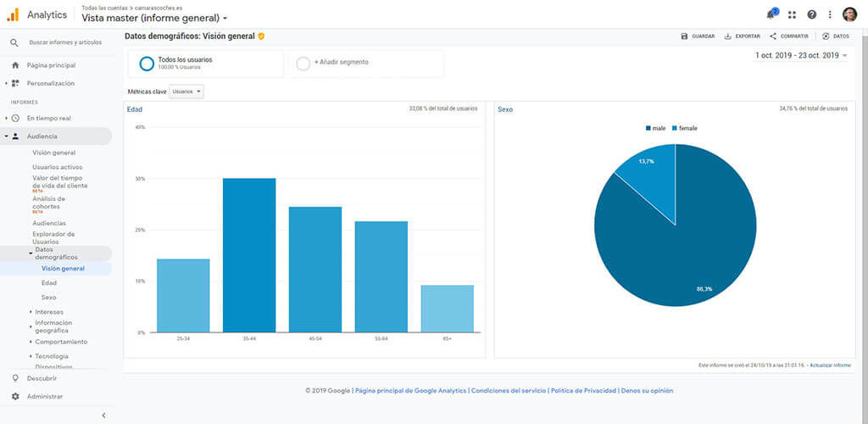Click the 35-44 age bar
The width and height of the screenshot is (868, 424).
coord(249,255)
